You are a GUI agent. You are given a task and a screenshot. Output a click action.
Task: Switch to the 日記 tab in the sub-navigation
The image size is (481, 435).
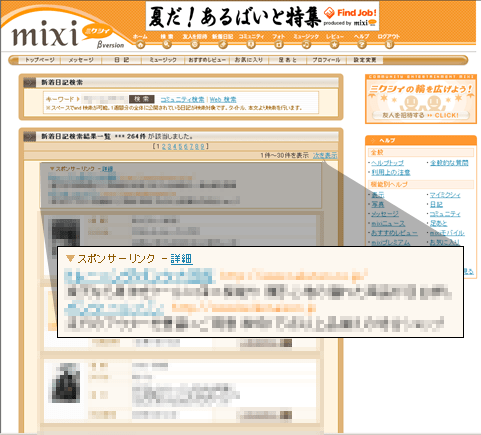[x=121, y=60]
